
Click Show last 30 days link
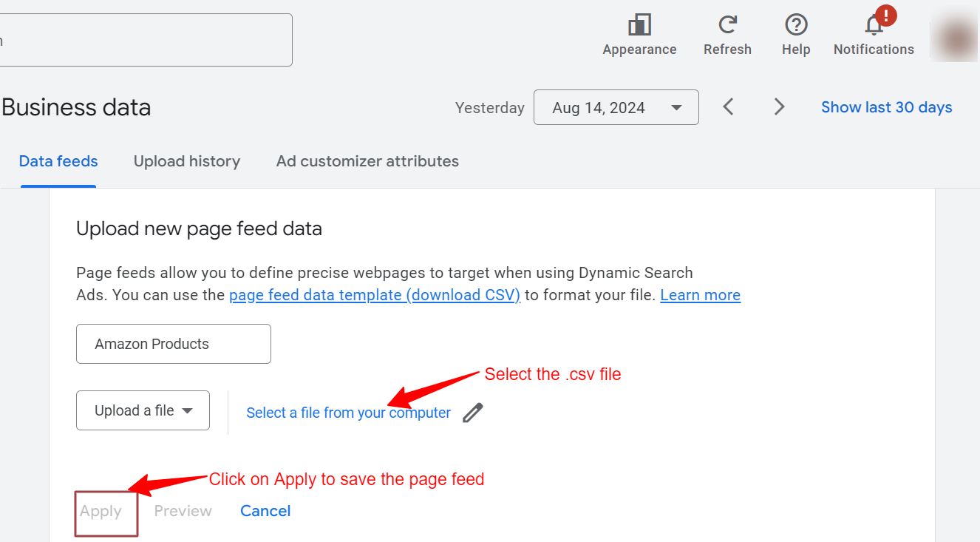click(887, 107)
